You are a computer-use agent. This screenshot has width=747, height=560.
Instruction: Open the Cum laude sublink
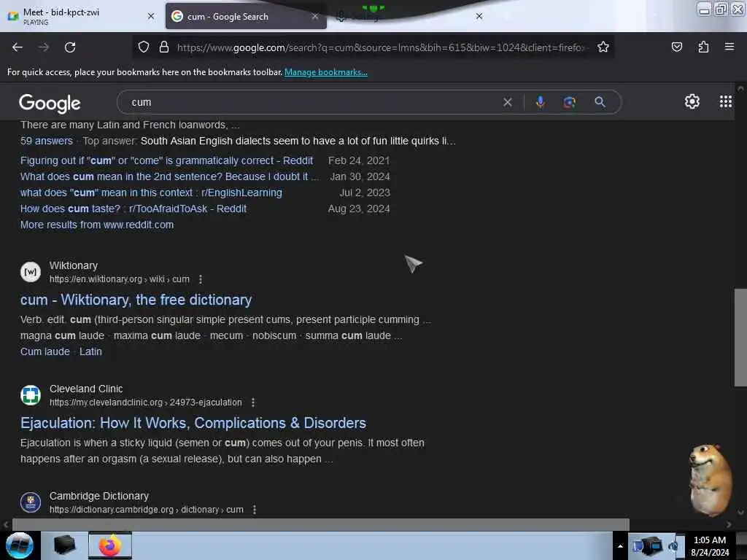44,351
